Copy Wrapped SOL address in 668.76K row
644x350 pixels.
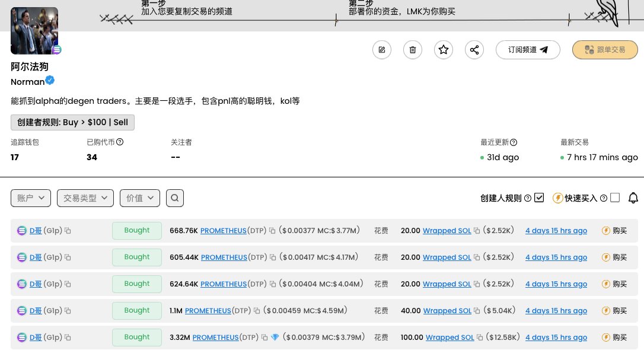(x=476, y=230)
